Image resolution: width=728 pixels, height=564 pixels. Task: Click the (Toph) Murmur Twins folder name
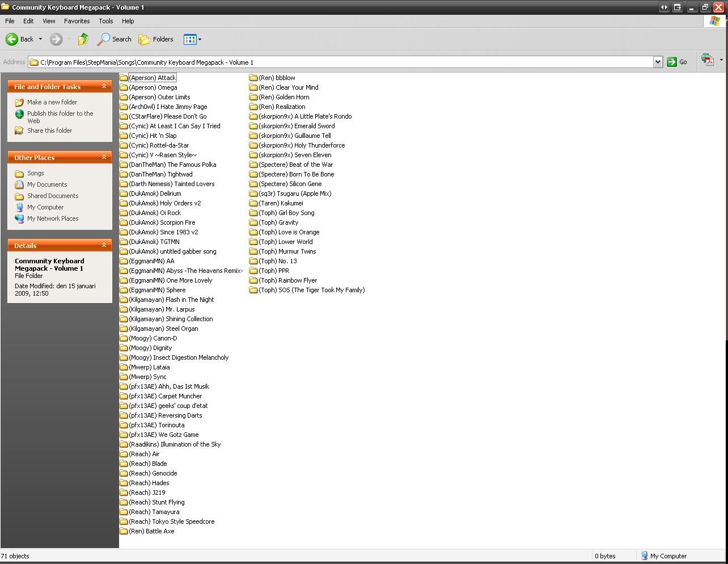tap(287, 251)
